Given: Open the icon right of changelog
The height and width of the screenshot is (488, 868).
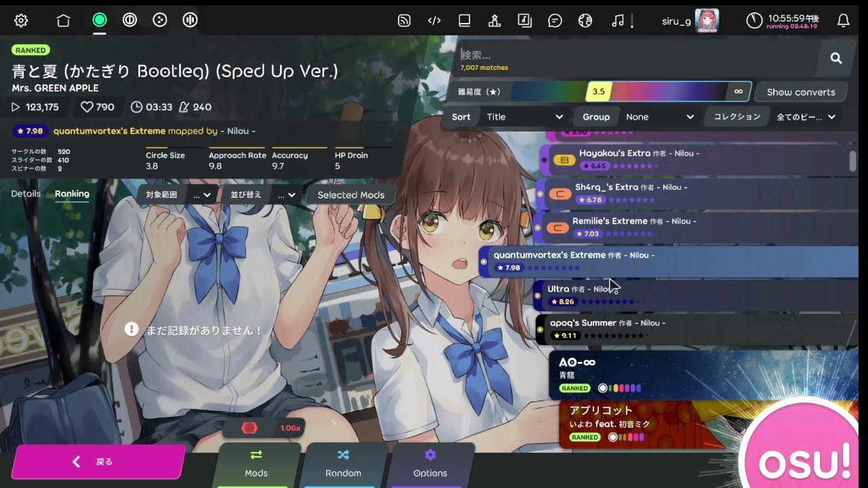Looking at the screenshot, I should [x=465, y=20].
